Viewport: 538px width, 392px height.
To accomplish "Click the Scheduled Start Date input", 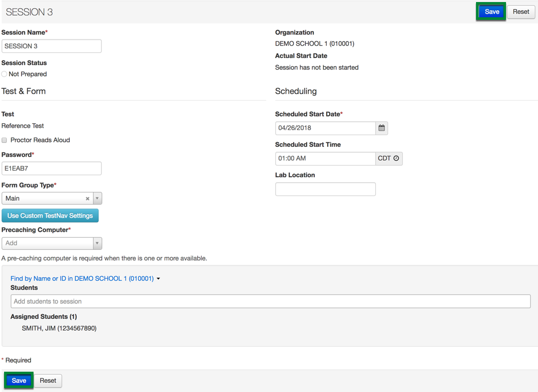I will [325, 128].
